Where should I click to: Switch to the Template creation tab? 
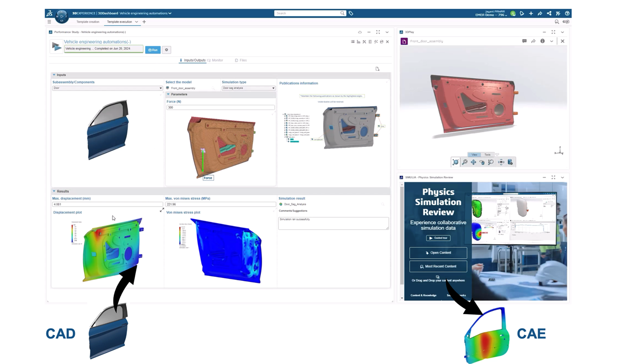point(88,22)
